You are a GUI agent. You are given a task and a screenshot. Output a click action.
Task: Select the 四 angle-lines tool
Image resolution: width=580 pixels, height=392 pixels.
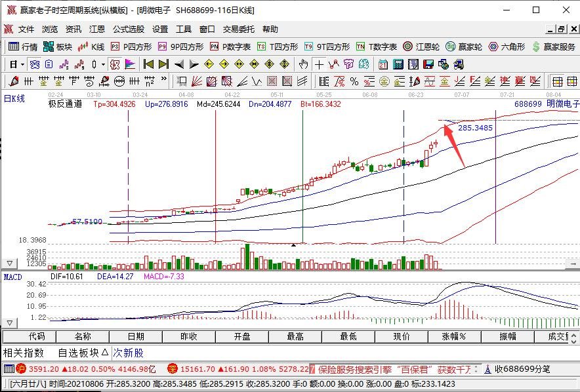click(x=535, y=81)
